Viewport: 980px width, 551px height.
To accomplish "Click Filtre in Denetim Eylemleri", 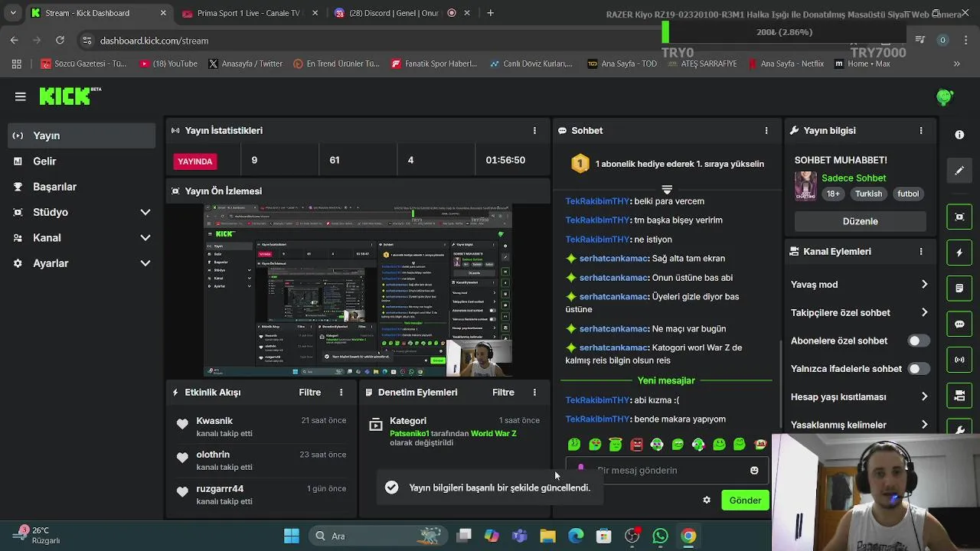I will pyautogui.click(x=503, y=393).
